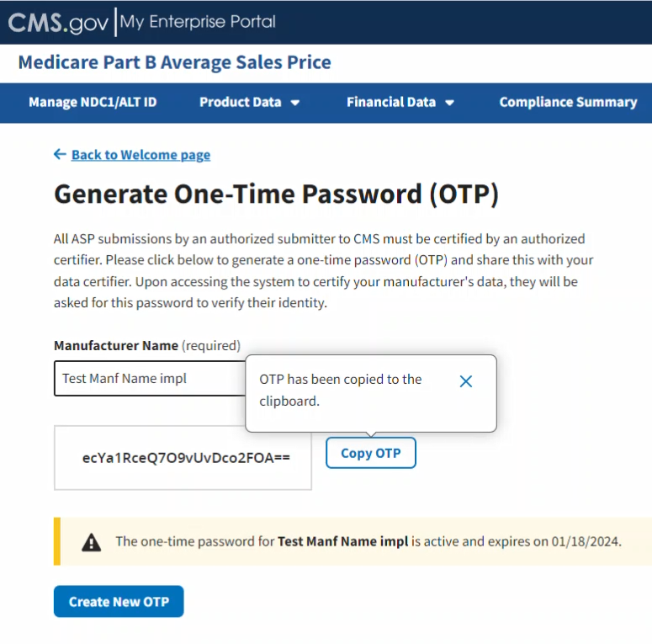This screenshot has width=652, height=644.
Task: Click the back arrow icon
Action: click(x=60, y=154)
